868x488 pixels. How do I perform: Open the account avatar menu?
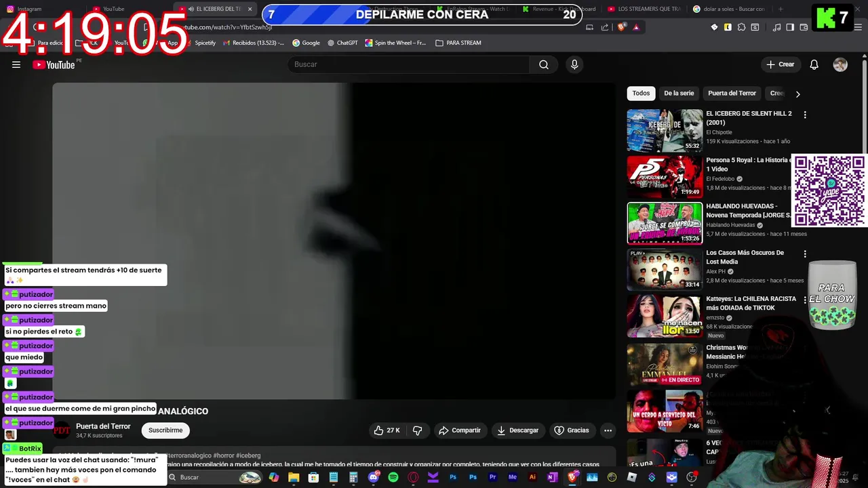click(x=840, y=64)
